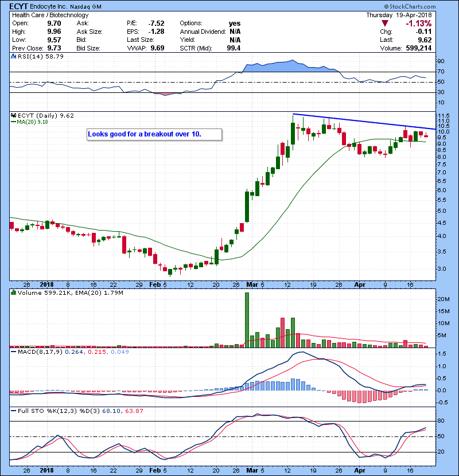Screen dimensions: 459x476
Task: Click the High value 9.96
Action: coord(54,32)
